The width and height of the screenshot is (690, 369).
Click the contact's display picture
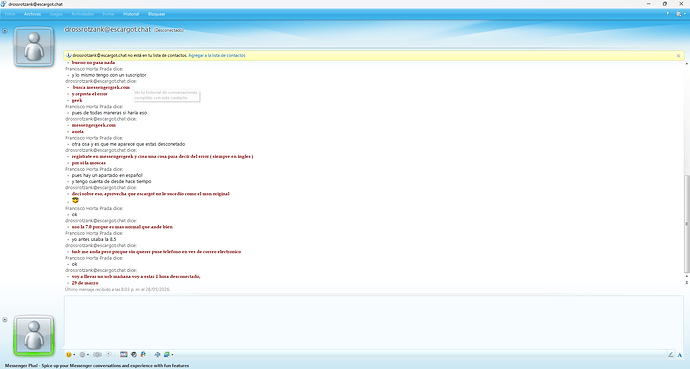click(34, 47)
